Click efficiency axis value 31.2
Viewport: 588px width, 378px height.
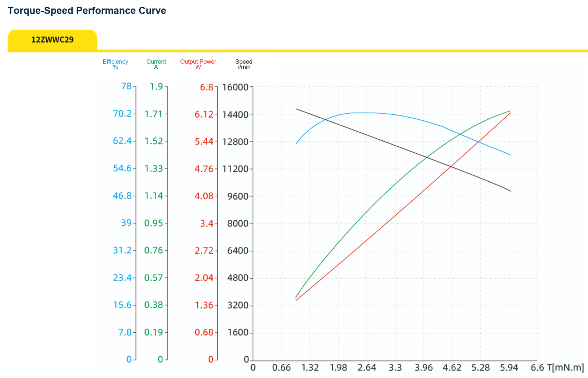[122, 250]
